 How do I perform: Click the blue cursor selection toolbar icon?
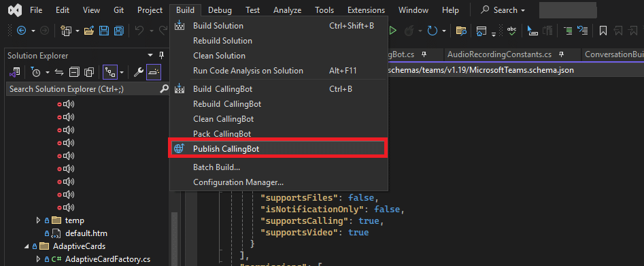click(x=532, y=31)
